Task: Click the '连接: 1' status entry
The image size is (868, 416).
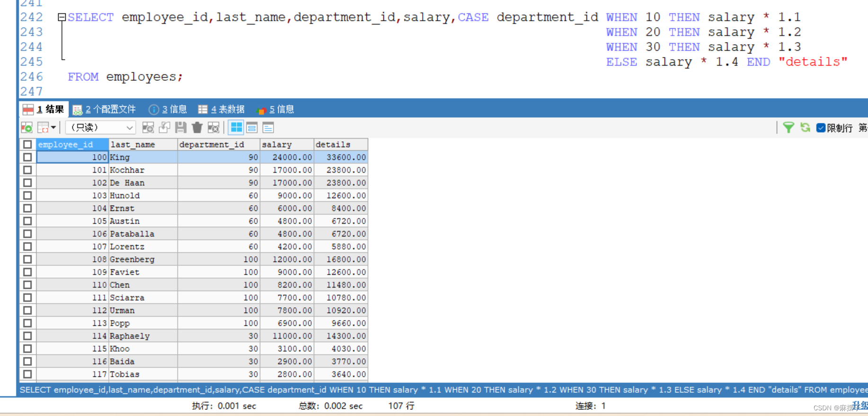Action: [590, 406]
